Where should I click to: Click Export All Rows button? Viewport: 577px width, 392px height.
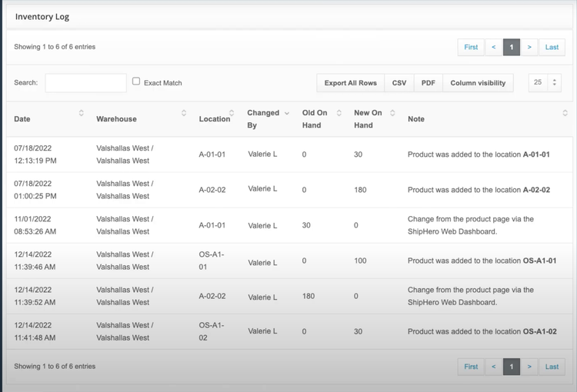[x=350, y=83]
